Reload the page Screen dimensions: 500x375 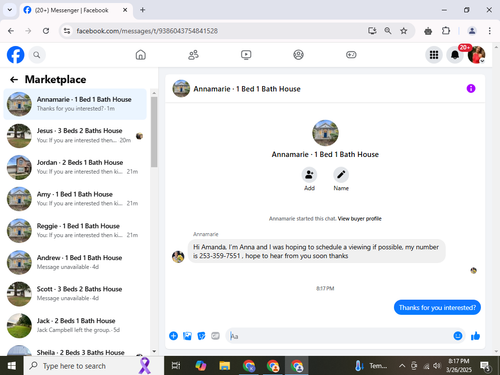click(46, 31)
